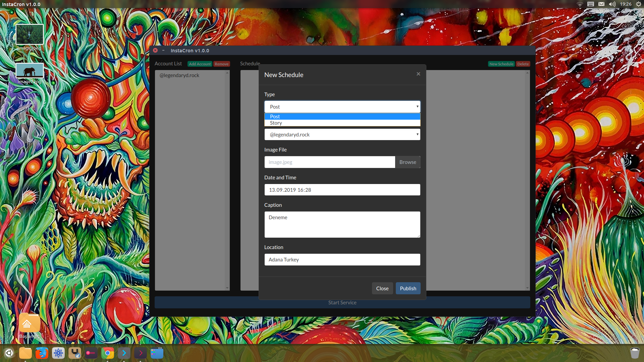Click the New Schedule green button
This screenshot has height=362, width=644.
501,64
